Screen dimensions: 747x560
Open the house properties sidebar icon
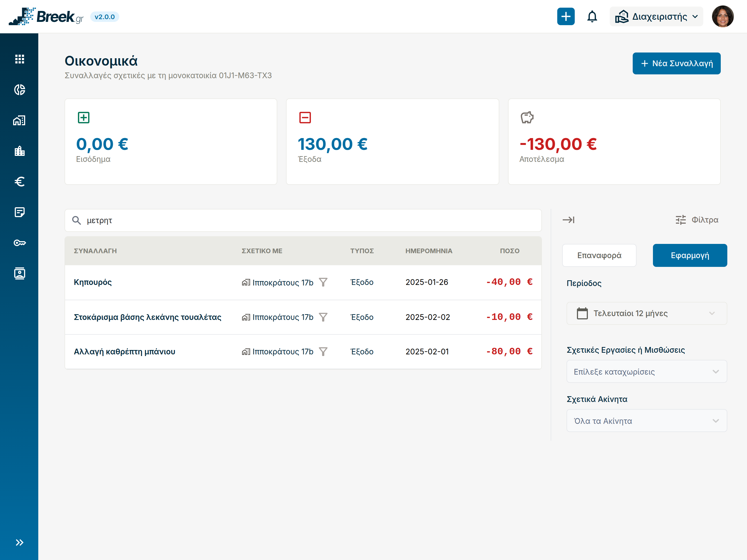coord(20,120)
